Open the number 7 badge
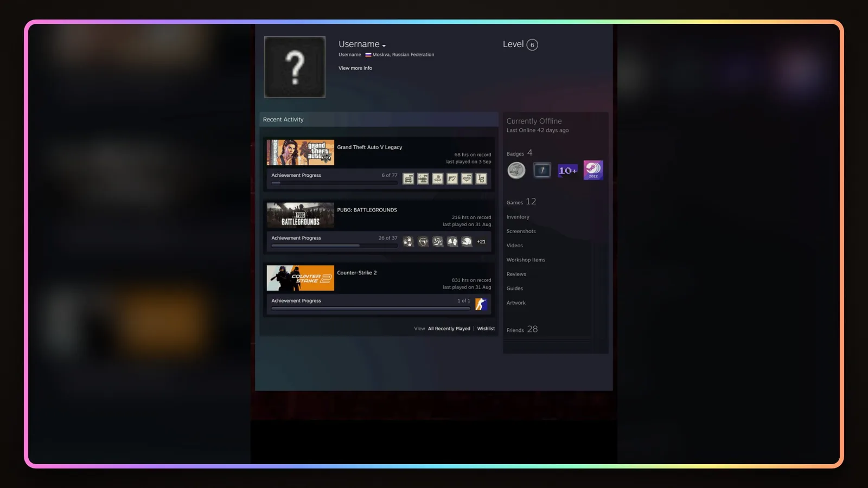Screen dimensions: 868x488 click(x=542, y=170)
